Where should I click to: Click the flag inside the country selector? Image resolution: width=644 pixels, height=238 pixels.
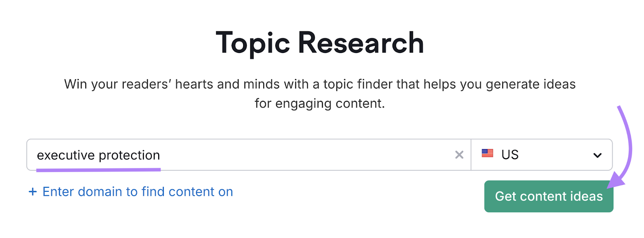487,153
